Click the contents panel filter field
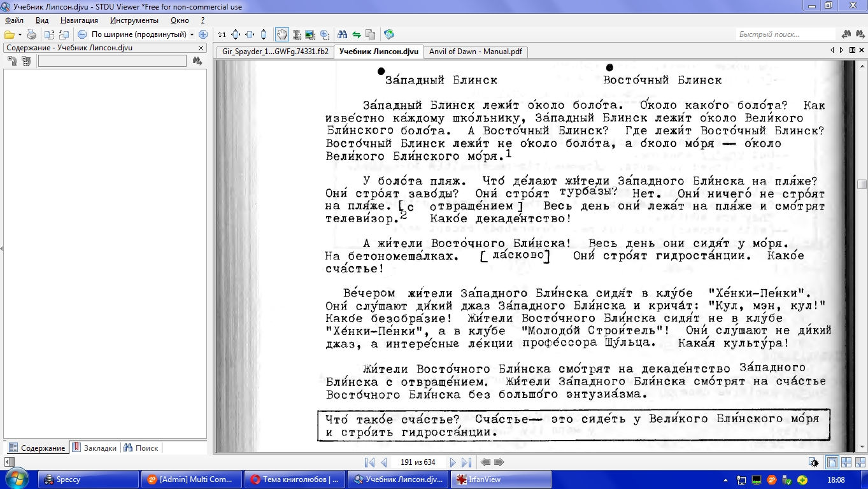 112,61
